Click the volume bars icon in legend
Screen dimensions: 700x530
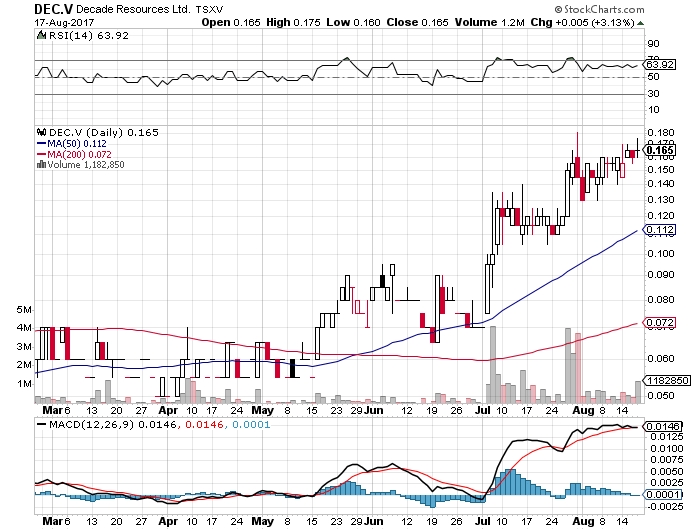tap(42, 164)
